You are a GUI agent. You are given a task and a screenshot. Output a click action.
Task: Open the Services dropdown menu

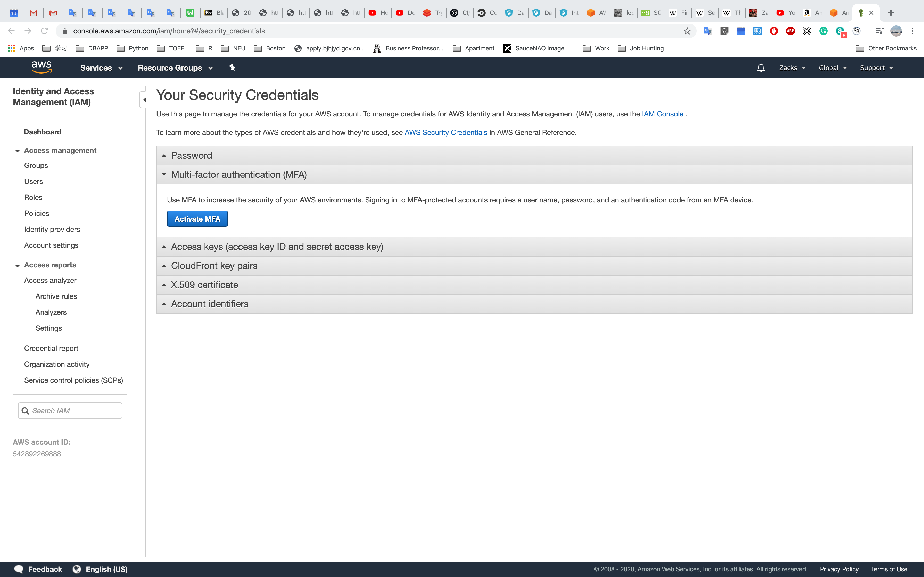[101, 68]
